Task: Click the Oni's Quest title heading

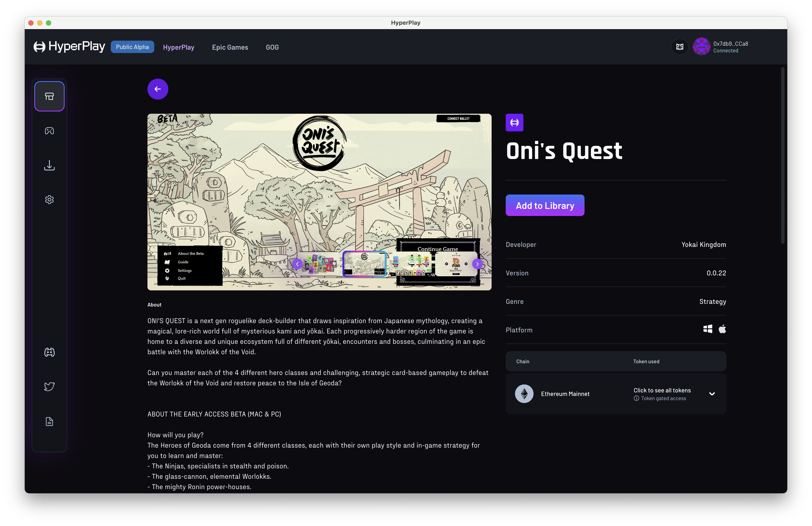Action: click(x=564, y=151)
